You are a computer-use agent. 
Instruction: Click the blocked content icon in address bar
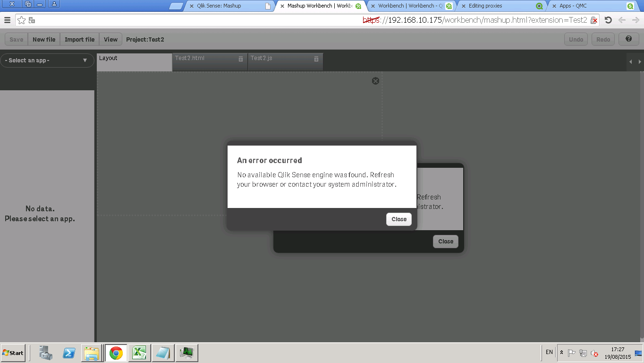pos(594,20)
